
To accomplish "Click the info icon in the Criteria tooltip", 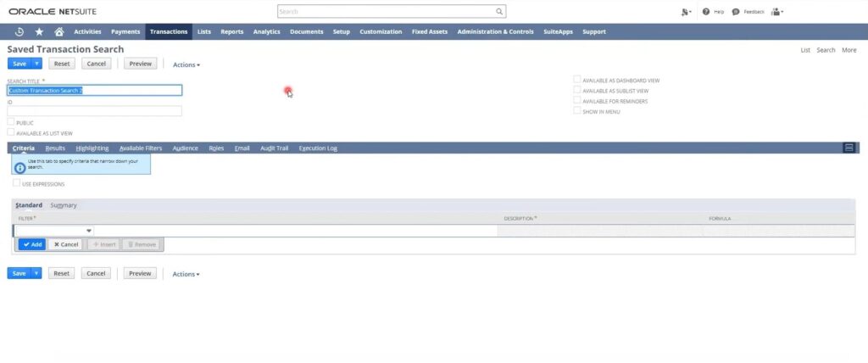I will 20,166.
